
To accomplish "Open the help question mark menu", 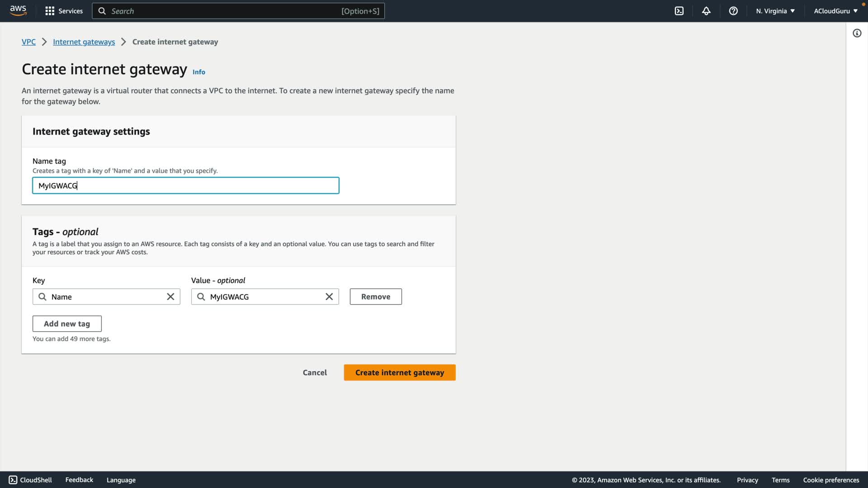I will coord(733,11).
